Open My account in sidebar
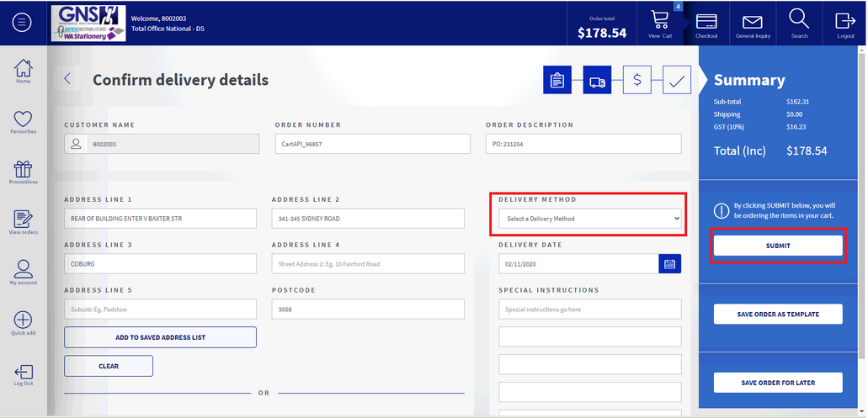 [23, 272]
